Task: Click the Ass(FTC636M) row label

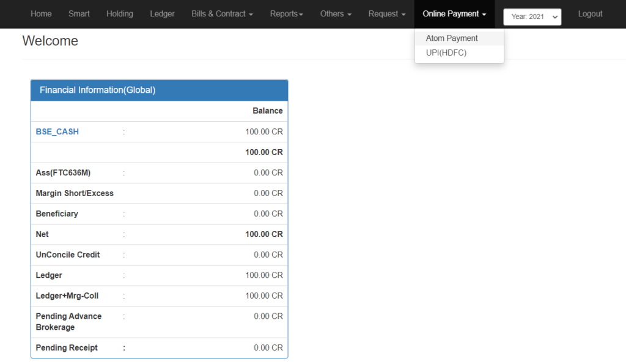Action: coord(63,173)
